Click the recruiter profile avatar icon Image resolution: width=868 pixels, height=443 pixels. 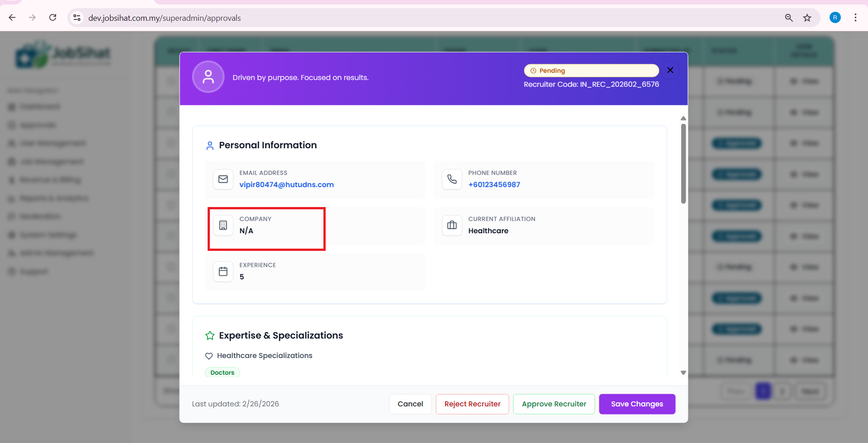pos(208,77)
